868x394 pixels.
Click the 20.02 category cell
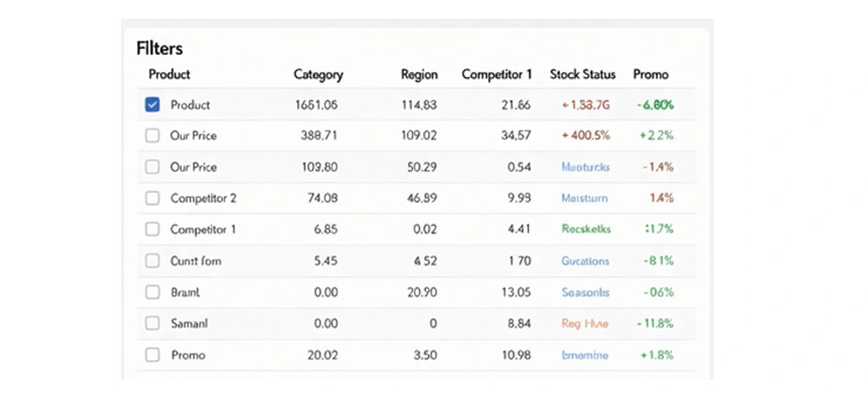pyautogui.click(x=322, y=355)
